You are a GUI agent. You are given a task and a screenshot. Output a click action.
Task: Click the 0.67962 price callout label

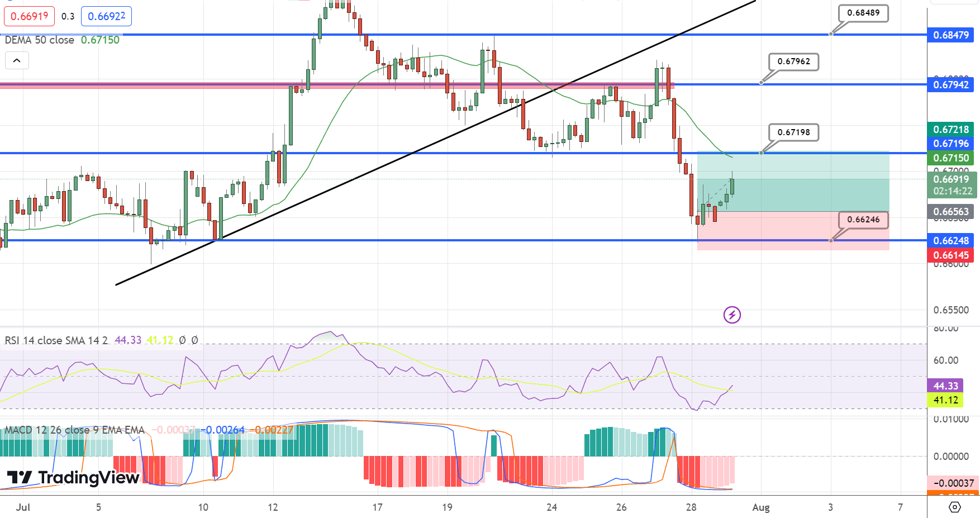tap(794, 61)
